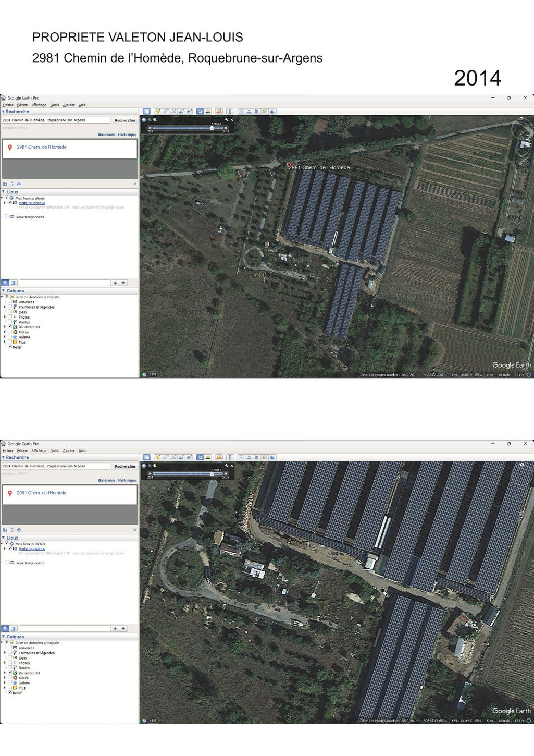
Task: Open Itinéraire link, 401 m window
Action: click(107, 135)
